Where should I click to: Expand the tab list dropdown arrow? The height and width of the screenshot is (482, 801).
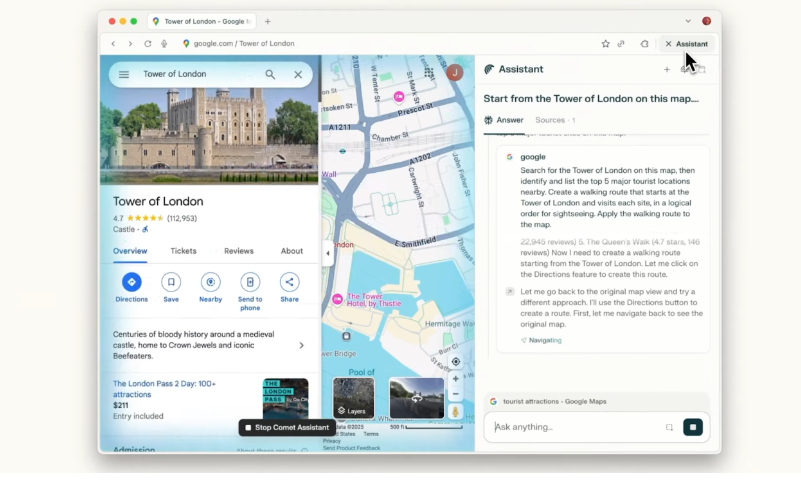tap(688, 21)
